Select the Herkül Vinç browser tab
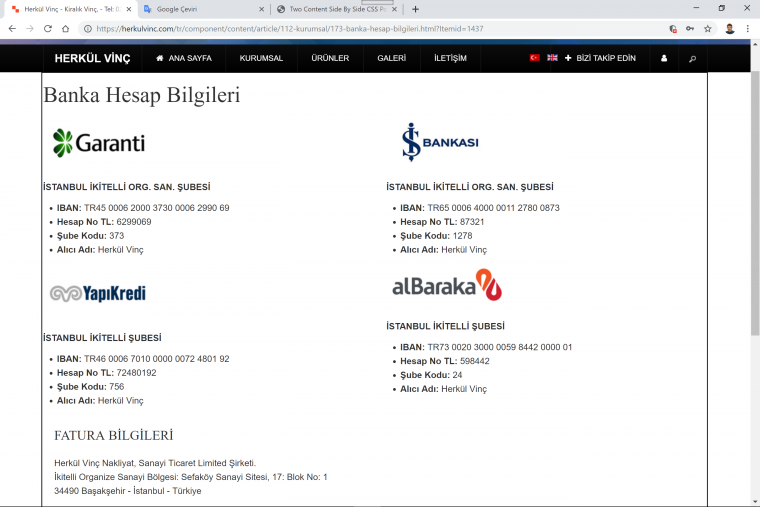This screenshot has height=507, width=760. [71, 9]
